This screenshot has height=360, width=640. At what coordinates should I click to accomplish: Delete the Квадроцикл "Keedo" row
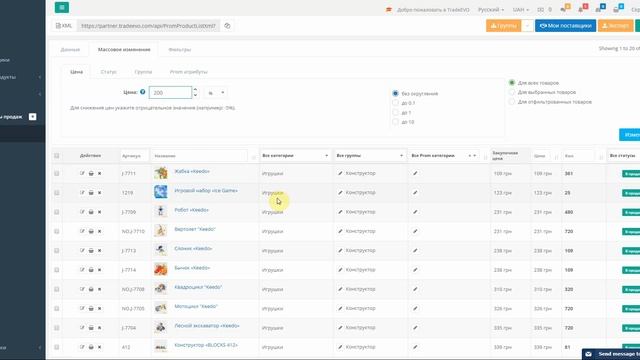click(99, 289)
